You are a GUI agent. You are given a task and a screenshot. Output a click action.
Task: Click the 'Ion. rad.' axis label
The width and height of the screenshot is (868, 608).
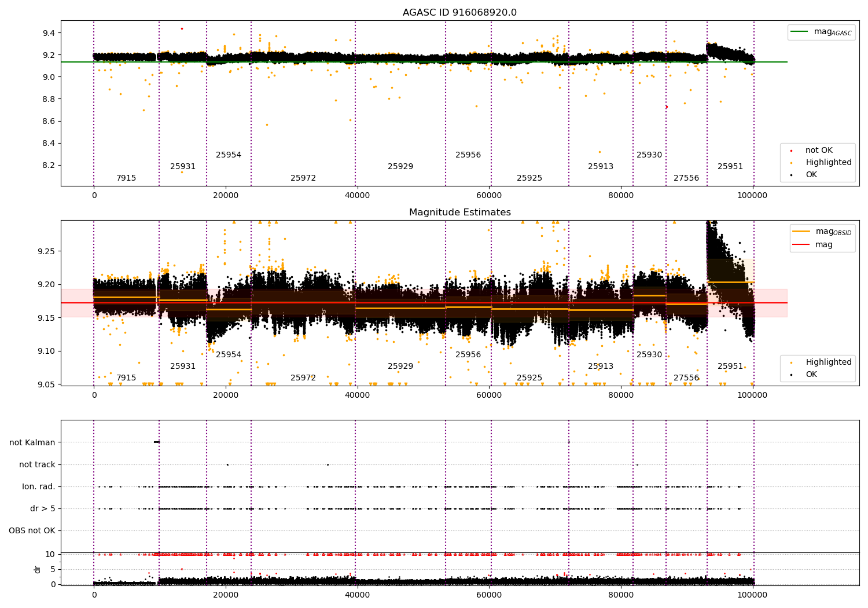click(39, 486)
